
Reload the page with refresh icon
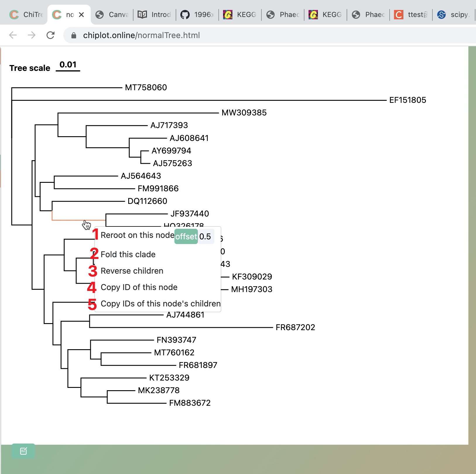tap(51, 35)
